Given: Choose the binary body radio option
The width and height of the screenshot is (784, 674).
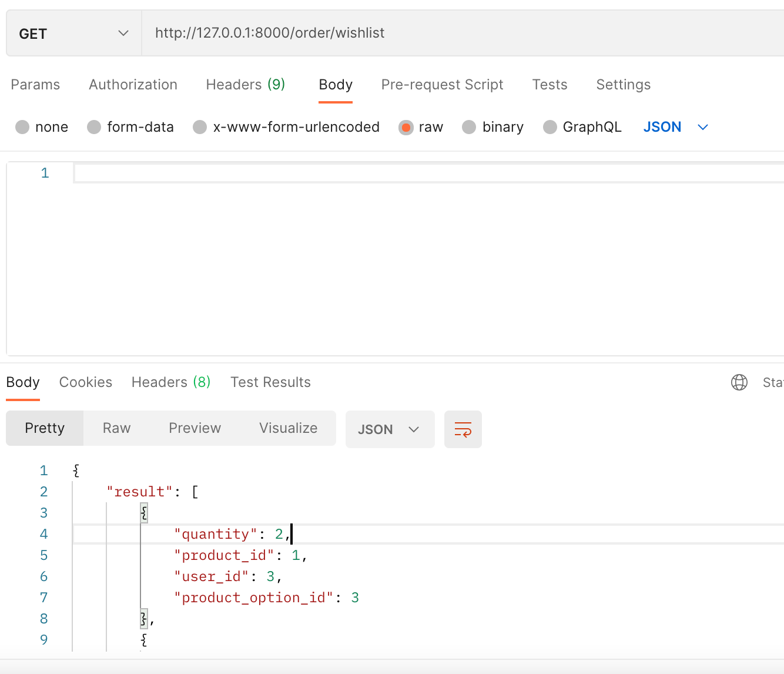Looking at the screenshot, I should [x=469, y=127].
